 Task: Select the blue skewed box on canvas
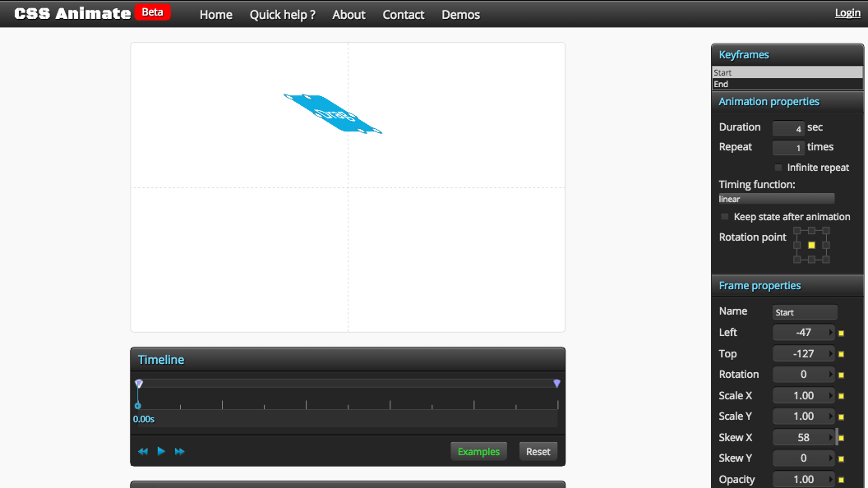click(x=333, y=113)
